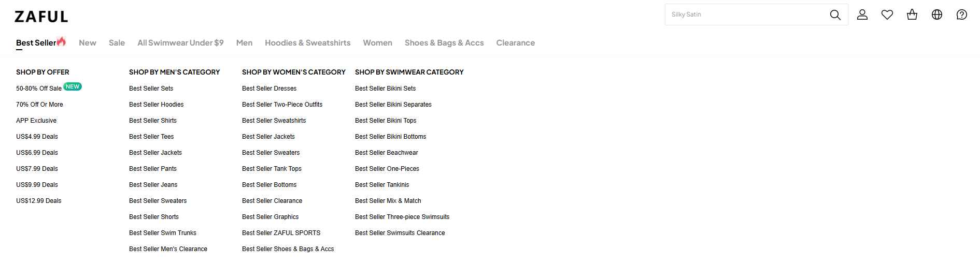Open the shopping bag icon
The image size is (980, 263).
[x=912, y=15]
